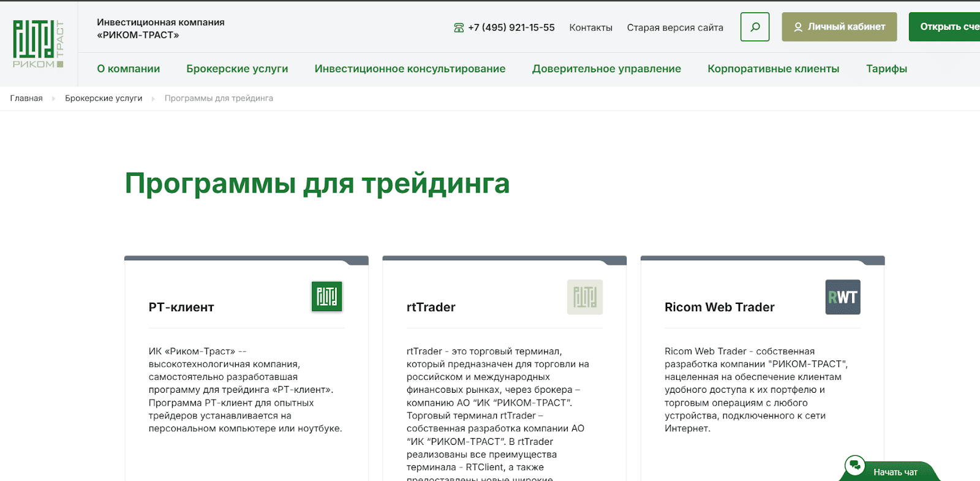
Task: Go to Главная breadcrumb
Action: tap(26, 98)
